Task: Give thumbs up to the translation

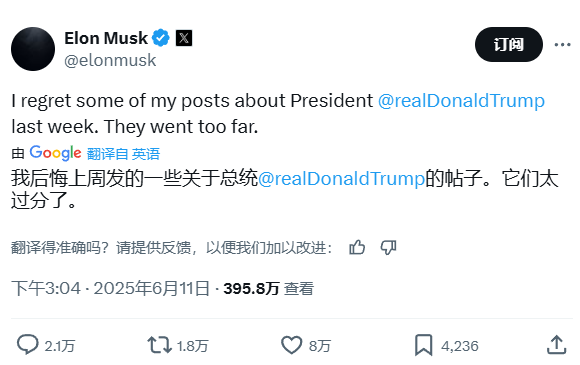Action: [357, 247]
